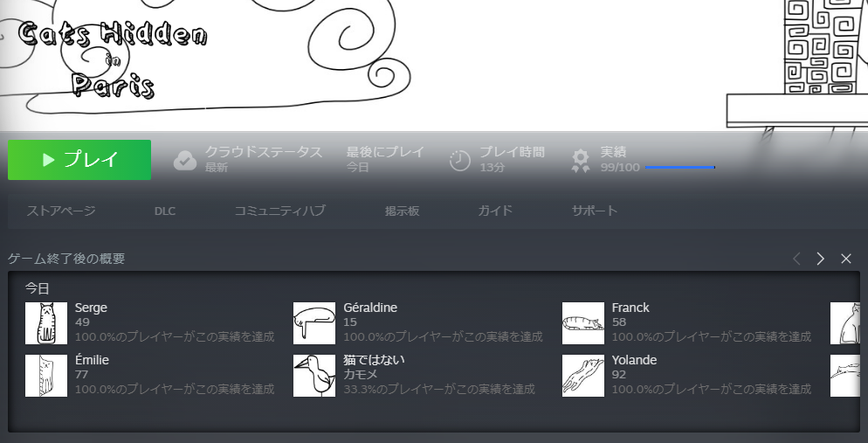Click the Yolande achievement name
Screen dimensions: 868x443
tap(634, 360)
